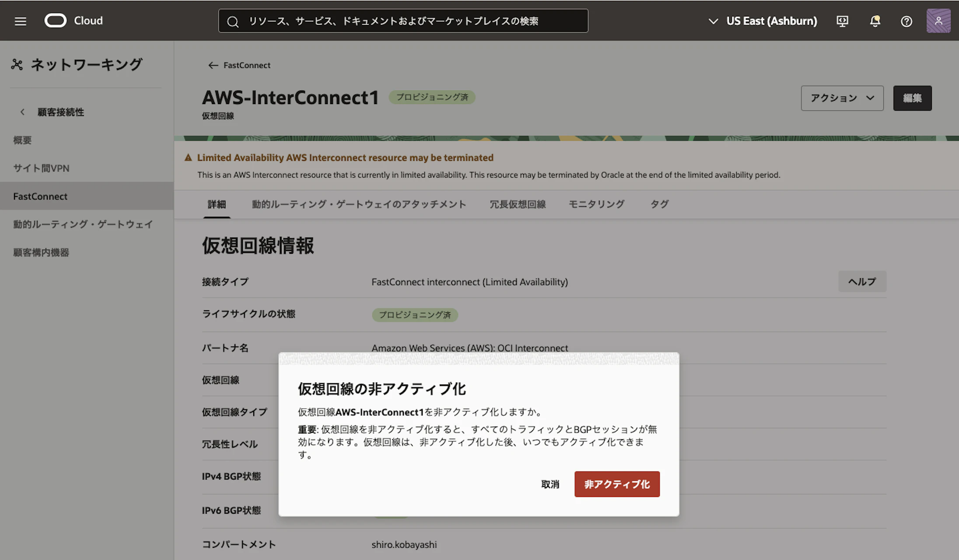Click the ヘルプ button
The width and height of the screenshot is (959, 560).
pos(862,281)
